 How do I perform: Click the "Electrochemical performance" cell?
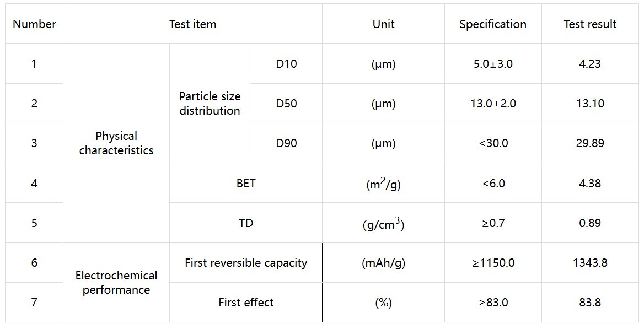[x=116, y=283]
